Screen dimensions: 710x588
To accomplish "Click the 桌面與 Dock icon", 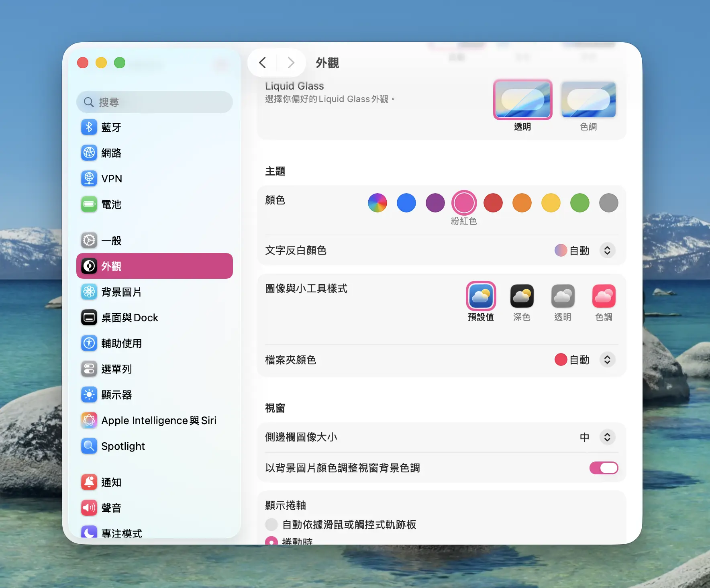I will [x=89, y=318].
